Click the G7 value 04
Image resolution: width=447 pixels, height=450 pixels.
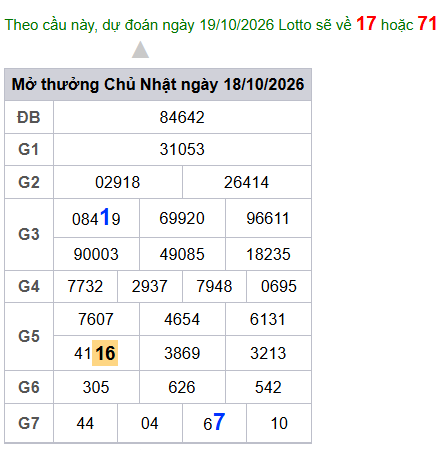[x=150, y=423]
